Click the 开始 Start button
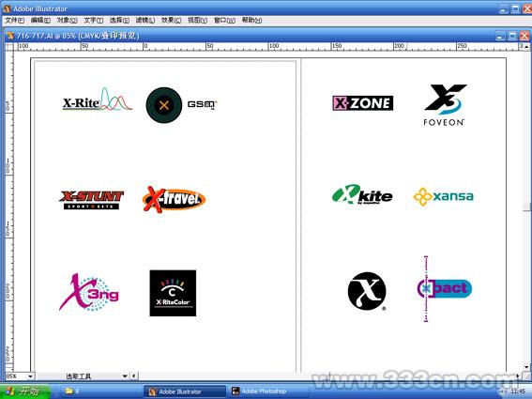The height and width of the screenshot is (399, 532). 24,391
